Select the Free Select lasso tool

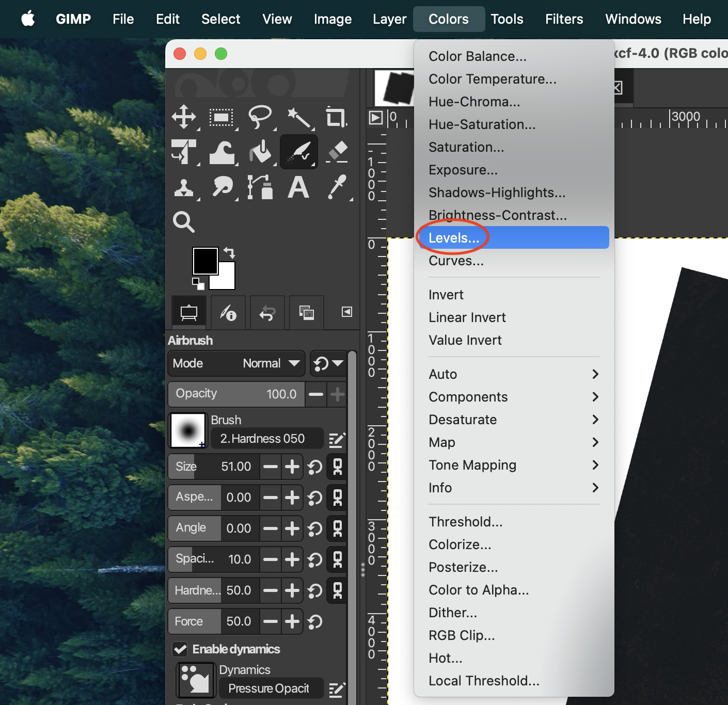pos(260,117)
